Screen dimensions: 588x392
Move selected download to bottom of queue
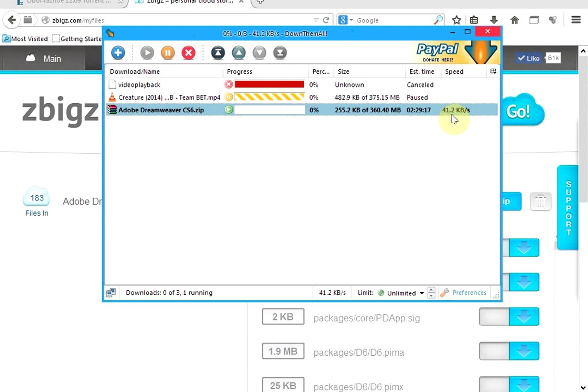[x=280, y=53]
